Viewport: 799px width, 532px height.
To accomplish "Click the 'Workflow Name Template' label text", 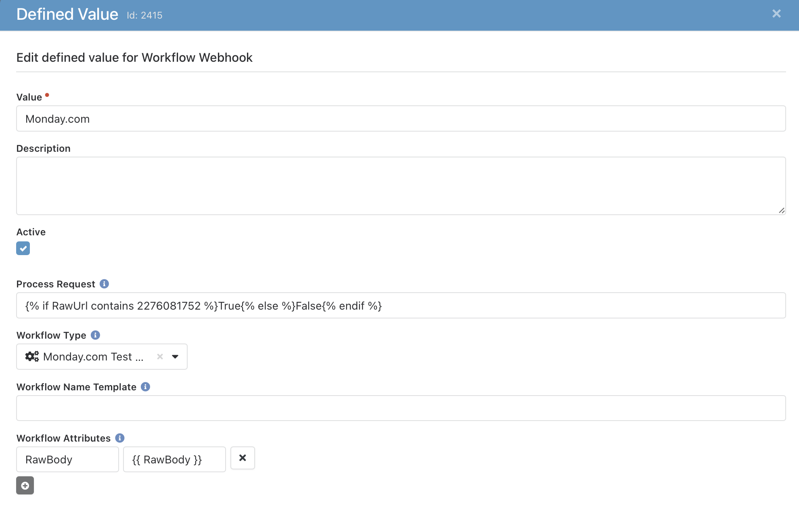I will click(x=76, y=387).
